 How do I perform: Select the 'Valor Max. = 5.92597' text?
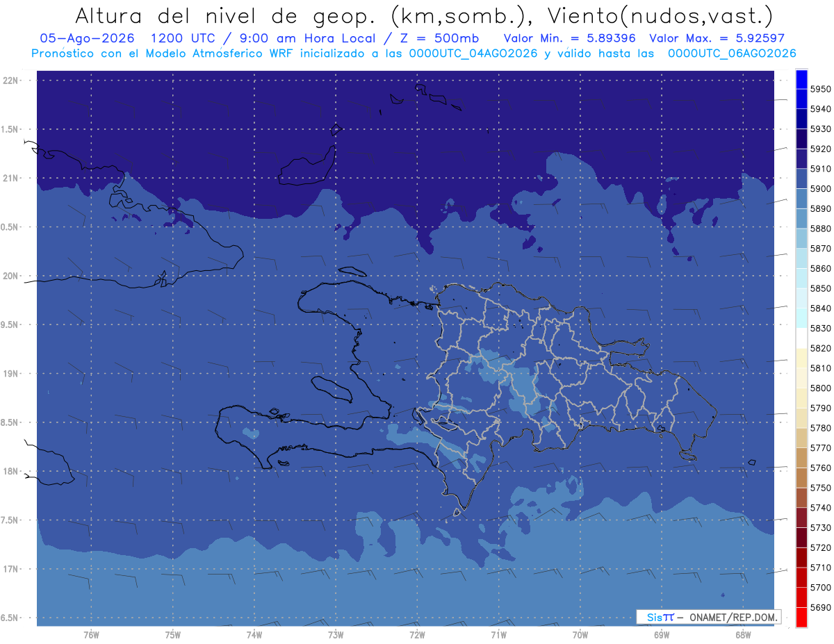click(x=717, y=38)
